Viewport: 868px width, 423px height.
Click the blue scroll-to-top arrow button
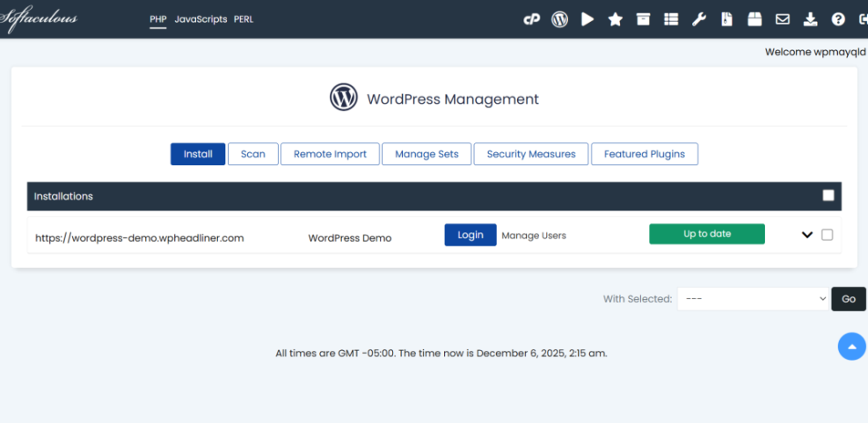click(852, 346)
